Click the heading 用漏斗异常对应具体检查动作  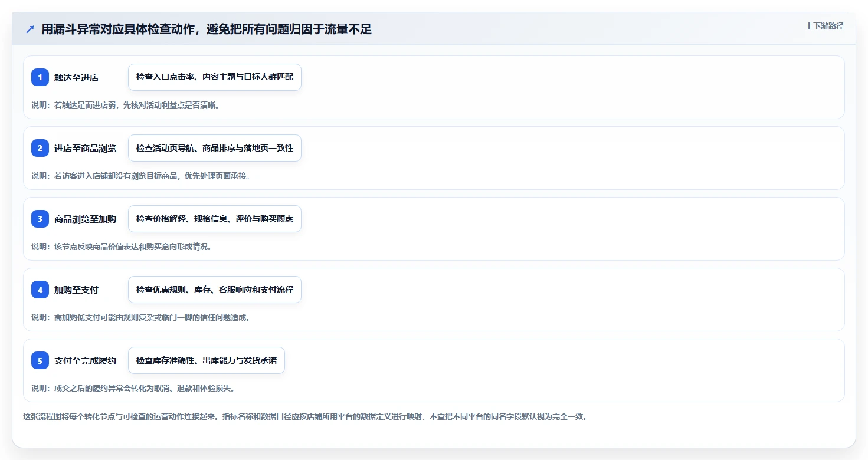(207, 29)
